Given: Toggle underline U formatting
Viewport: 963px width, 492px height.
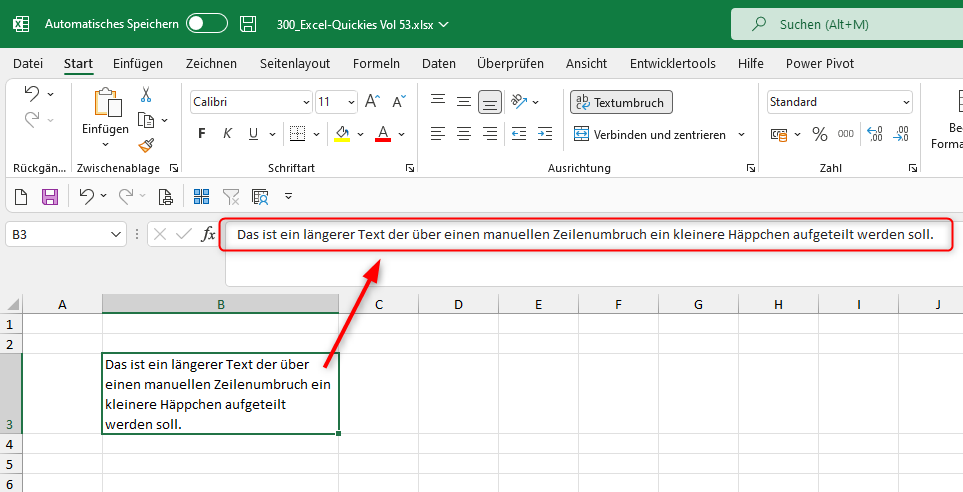Looking at the screenshot, I should (253, 134).
